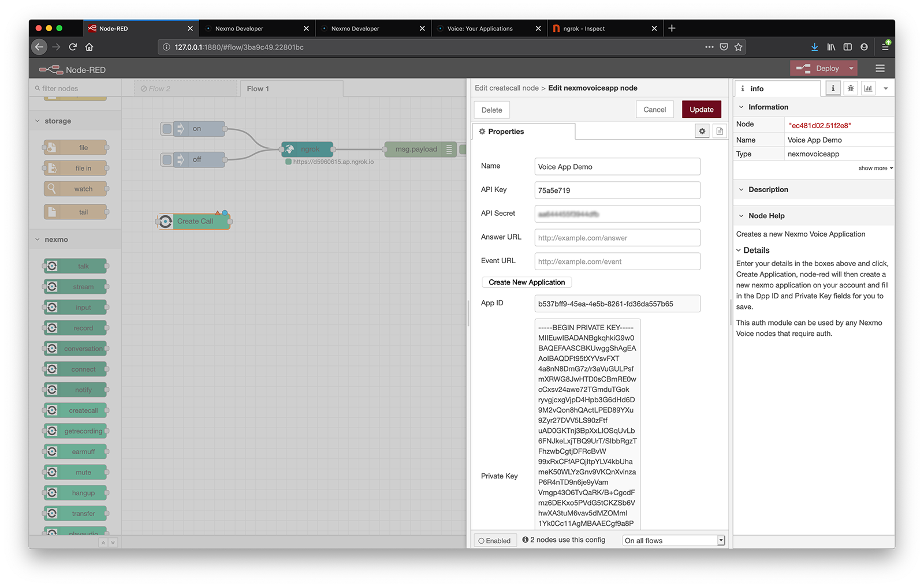Switch to the Nexmo Developer browser tab beside Node-RED
The width and height of the screenshot is (924, 587).
[256, 28]
